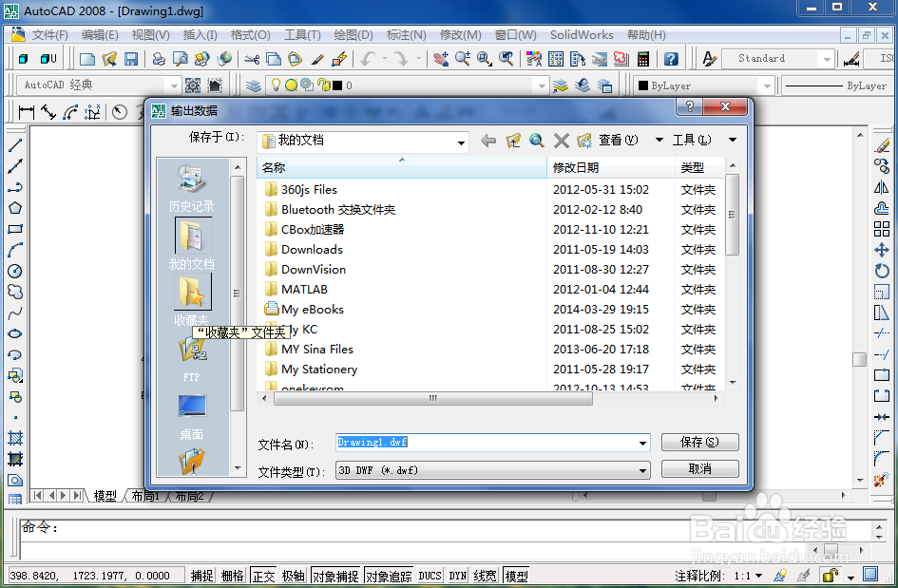The height and width of the screenshot is (588, 898).
Task: Open the SolidWorks menu
Action: point(582,35)
